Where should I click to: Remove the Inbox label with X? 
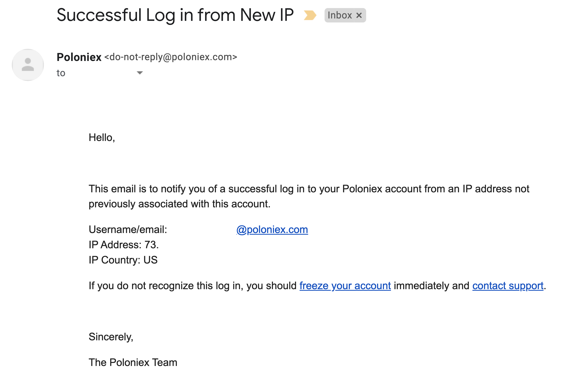(359, 15)
